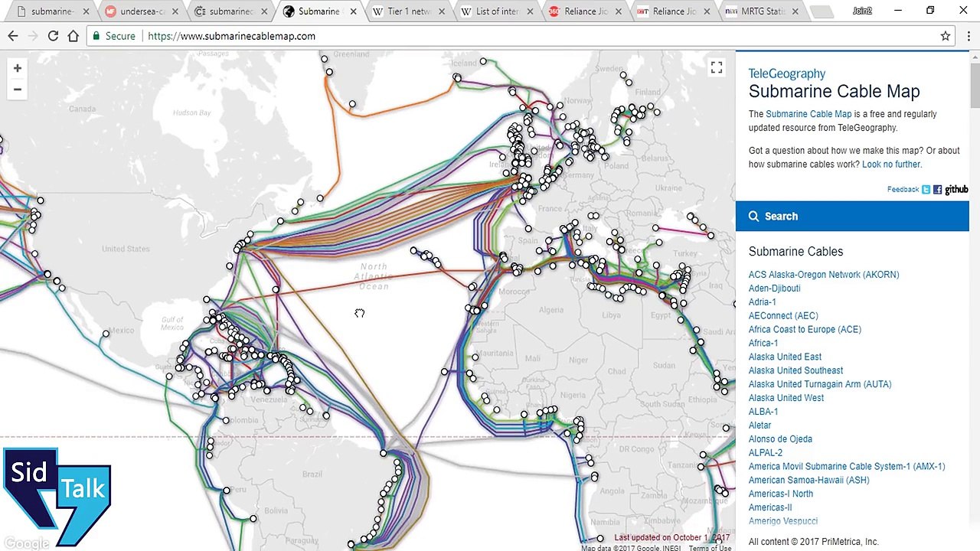Go back to the previous page
Screen dimensions: 980x551
tap(13, 36)
